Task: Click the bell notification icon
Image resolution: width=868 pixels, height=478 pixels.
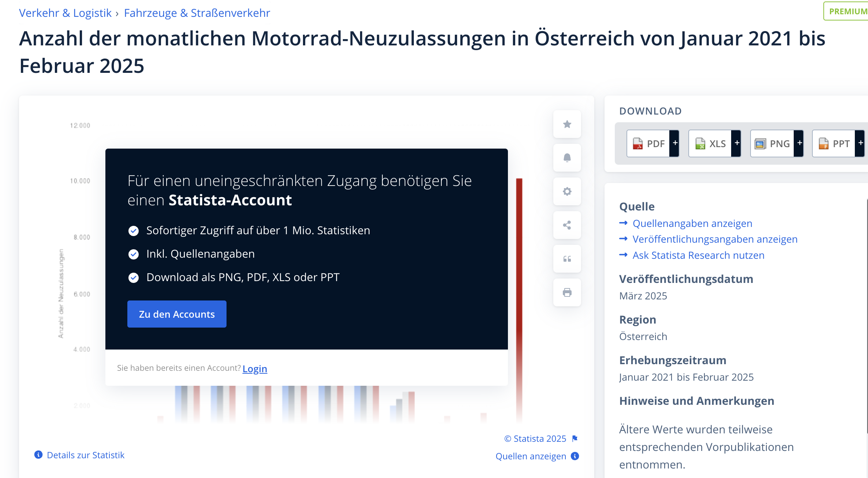Action: point(567,158)
